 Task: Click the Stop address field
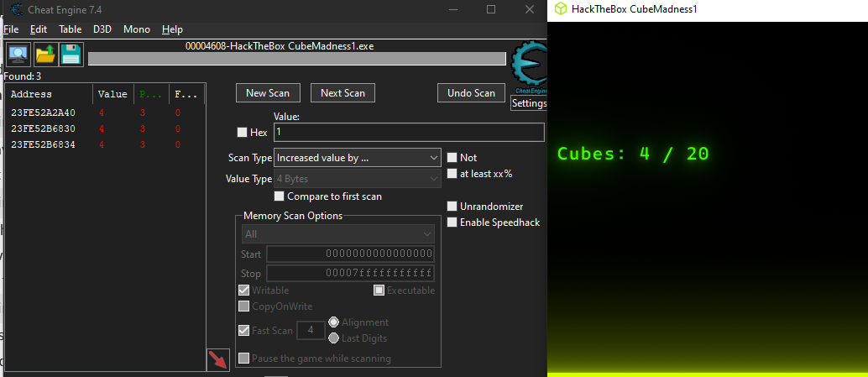click(350, 274)
